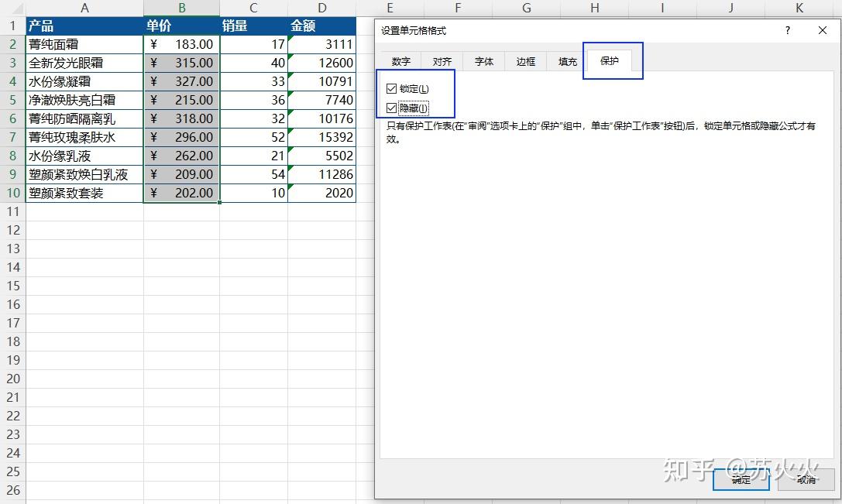Viewport: 842px width, 504px height.
Task: Select cell 菁纯玫瑰柔肤水
Action: pos(84,137)
